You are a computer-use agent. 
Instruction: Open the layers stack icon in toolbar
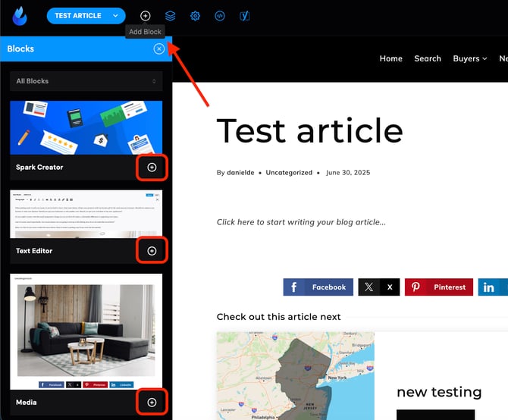point(170,16)
